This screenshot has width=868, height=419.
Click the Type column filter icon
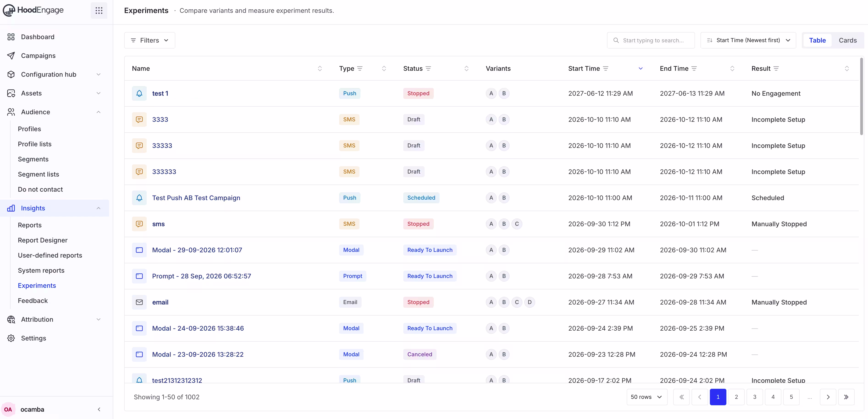tap(360, 68)
